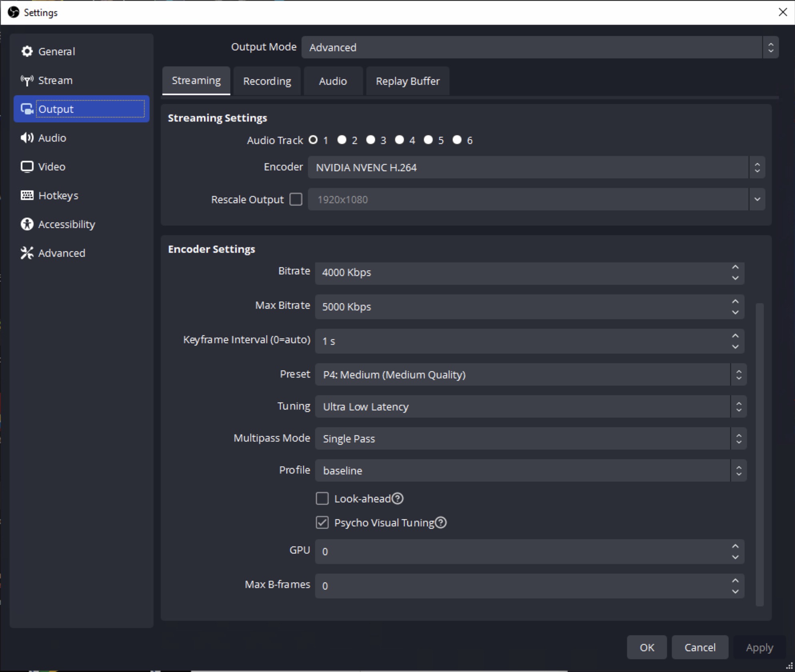Viewport: 795px width, 672px height.
Task: Select audio track 3 radio button
Action: click(371, 140)
